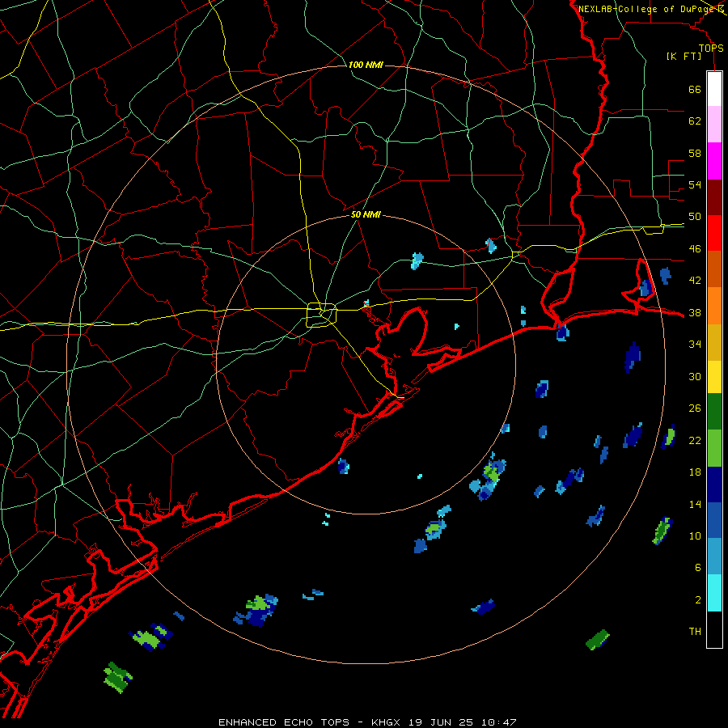Pick the dark red (maroon) legend swatch
The image size is (728, 728).
714,197
